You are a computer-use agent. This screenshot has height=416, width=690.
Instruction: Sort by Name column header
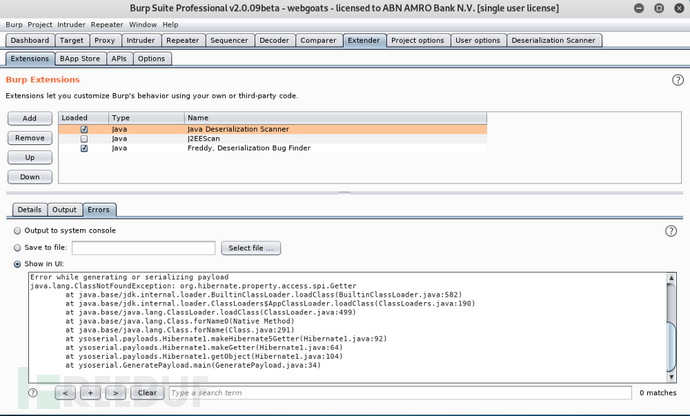(335, 118)
